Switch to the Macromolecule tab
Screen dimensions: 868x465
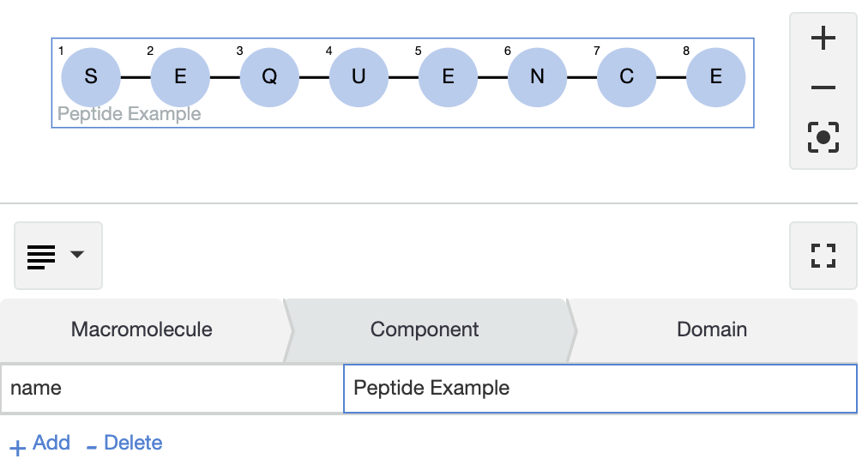(x=142, y=329)
